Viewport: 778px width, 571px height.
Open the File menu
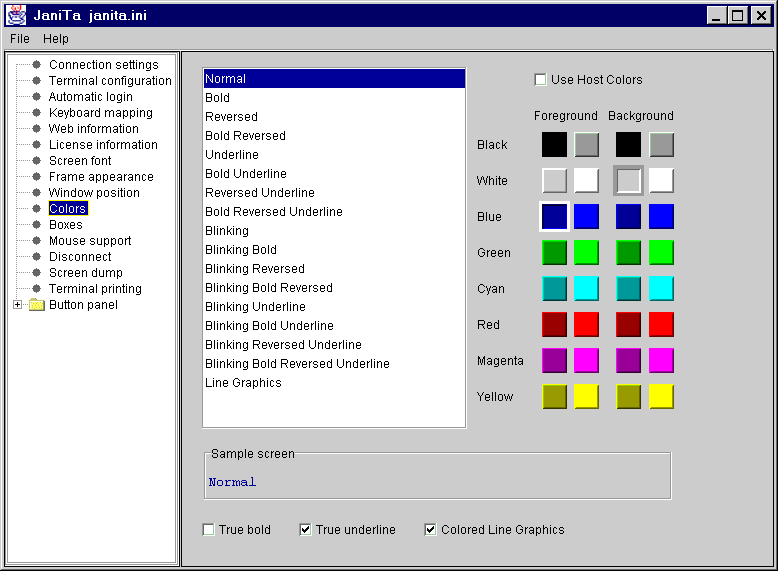[x=20, y=39]
